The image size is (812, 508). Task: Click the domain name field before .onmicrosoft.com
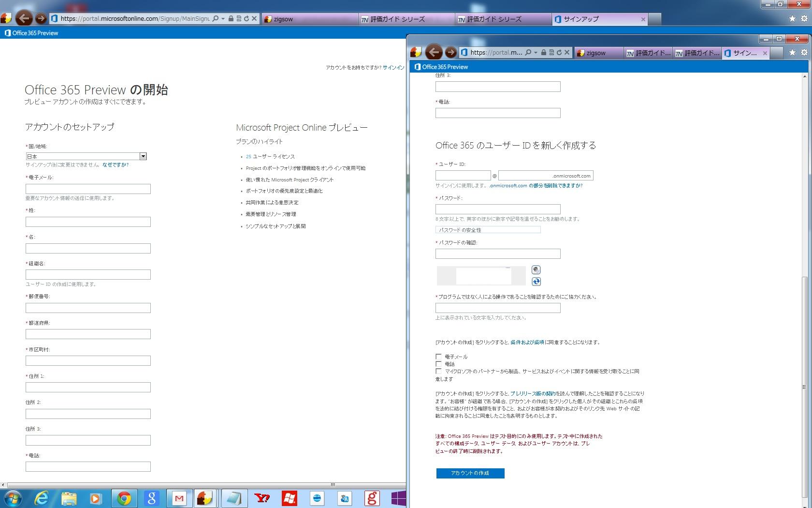click(x=546, y=176)
